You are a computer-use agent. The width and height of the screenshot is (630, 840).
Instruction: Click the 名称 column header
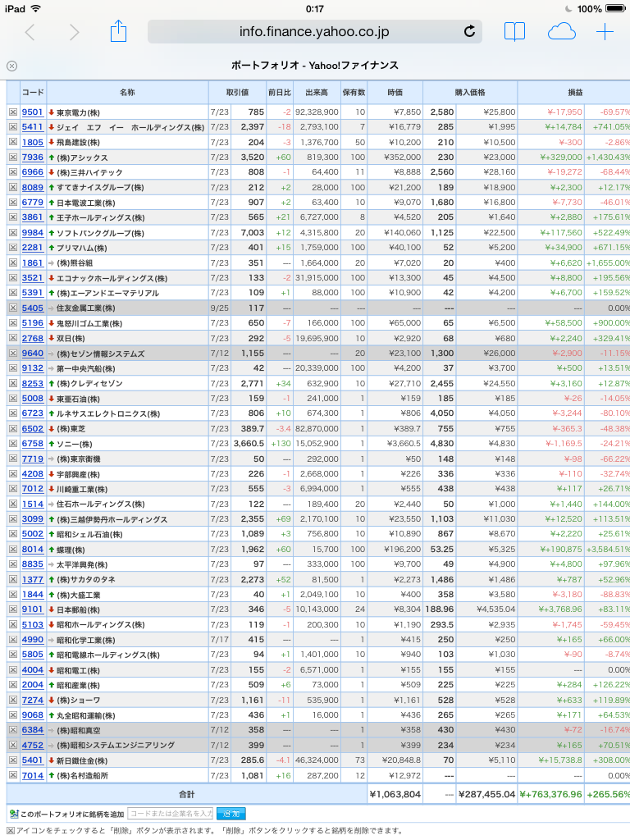click(x=127, y=92)
